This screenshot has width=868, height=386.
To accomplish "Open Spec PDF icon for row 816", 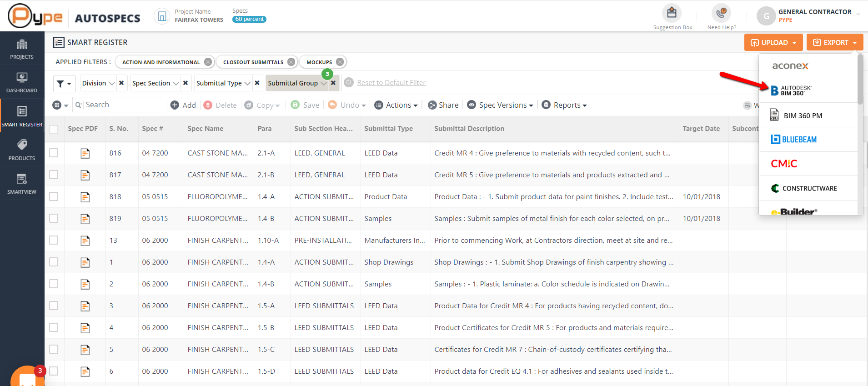I will [x=85, y=153].
